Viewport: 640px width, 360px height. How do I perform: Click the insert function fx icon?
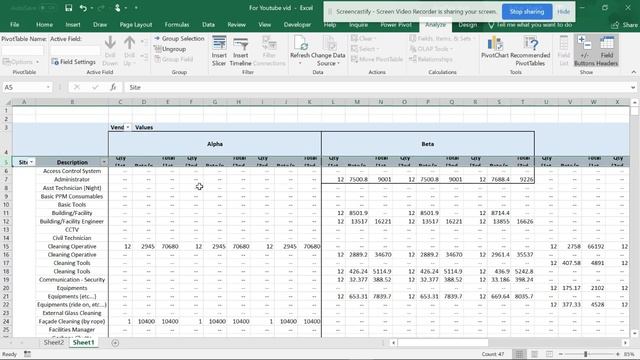click(113, 87)
